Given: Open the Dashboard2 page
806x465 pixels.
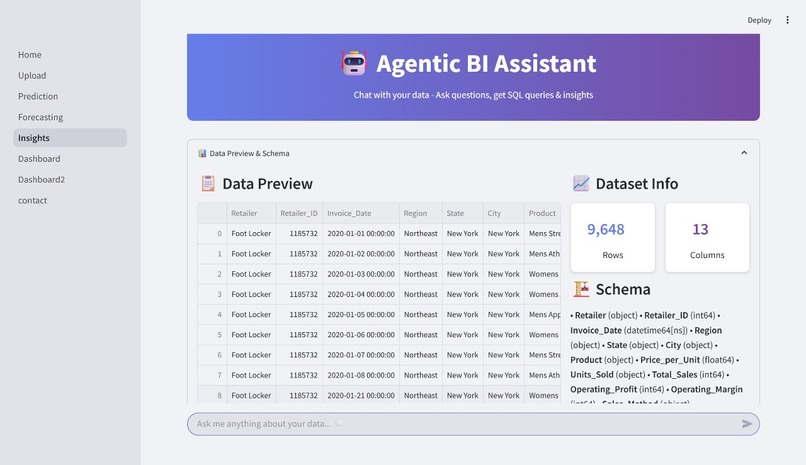Looking at the screenshot, I should pyautogui.click(x=42, y=179).
